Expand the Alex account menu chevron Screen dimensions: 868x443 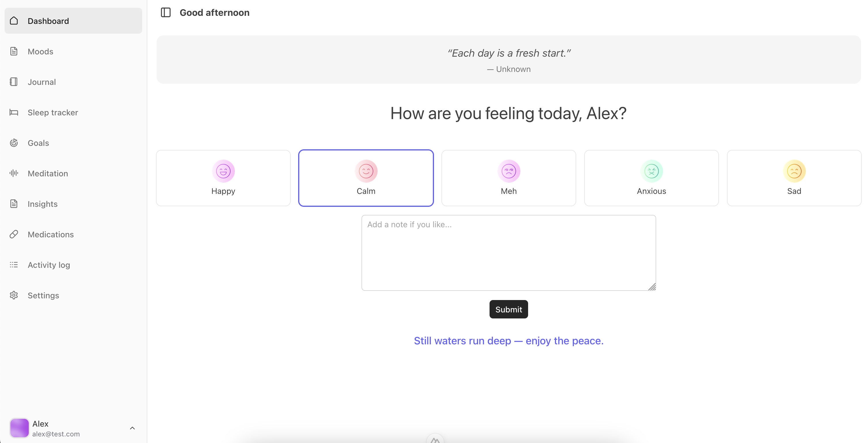click(x=132, y=428)
